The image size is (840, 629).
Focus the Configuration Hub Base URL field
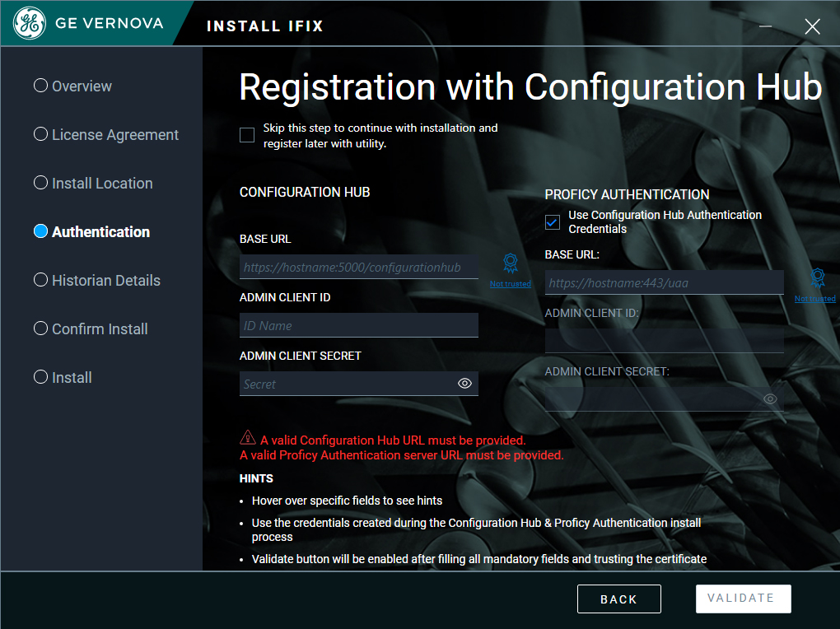359,267
